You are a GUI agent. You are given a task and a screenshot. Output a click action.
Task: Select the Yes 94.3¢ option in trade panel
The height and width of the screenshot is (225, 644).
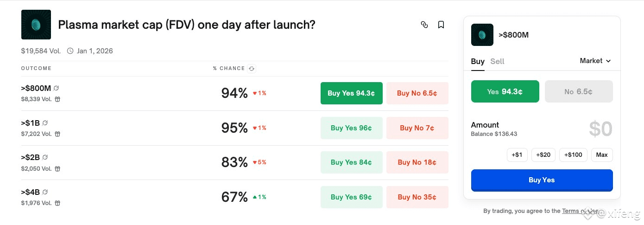pos(505,91)
